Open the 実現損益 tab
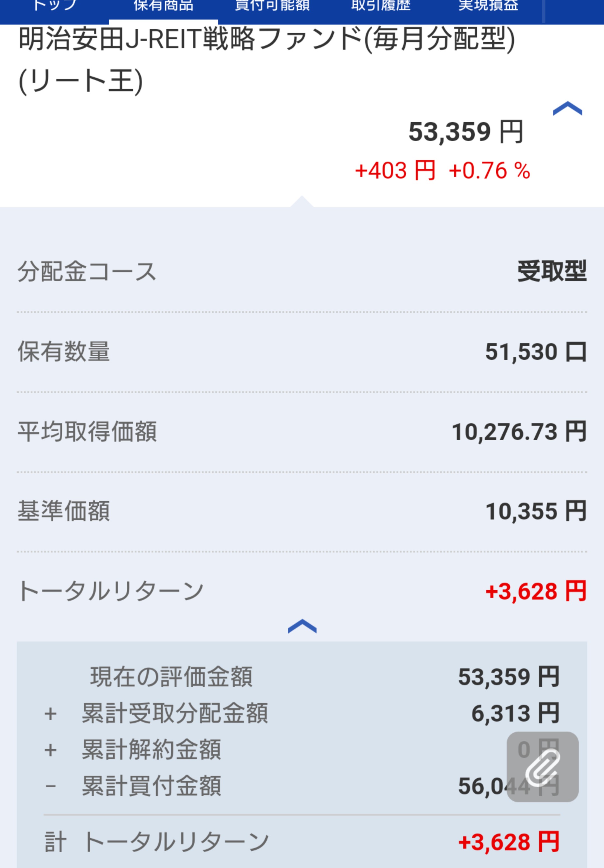The image size is (604, 868). pyautogui.click(x=488, y=6)
